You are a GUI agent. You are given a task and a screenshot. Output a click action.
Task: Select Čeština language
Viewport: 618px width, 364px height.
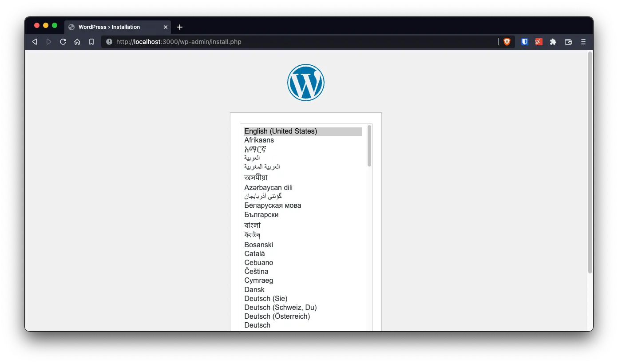pyautogui.click(x=303, y=272)
